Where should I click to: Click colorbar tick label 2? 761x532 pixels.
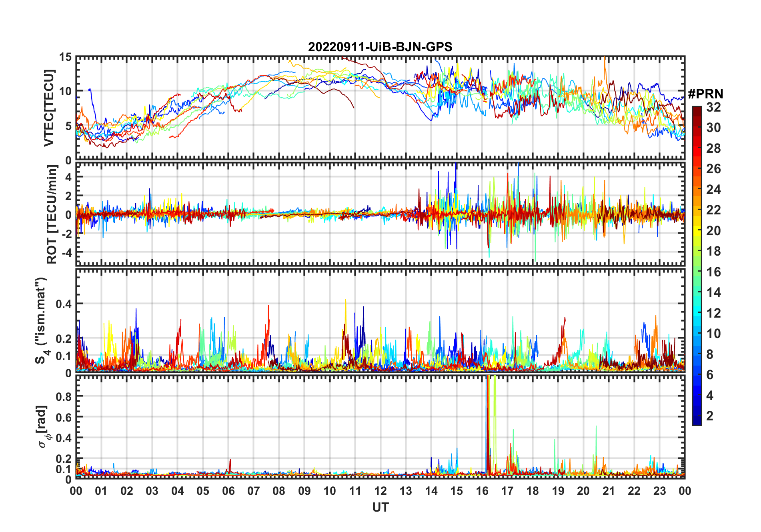pos(710,416)
